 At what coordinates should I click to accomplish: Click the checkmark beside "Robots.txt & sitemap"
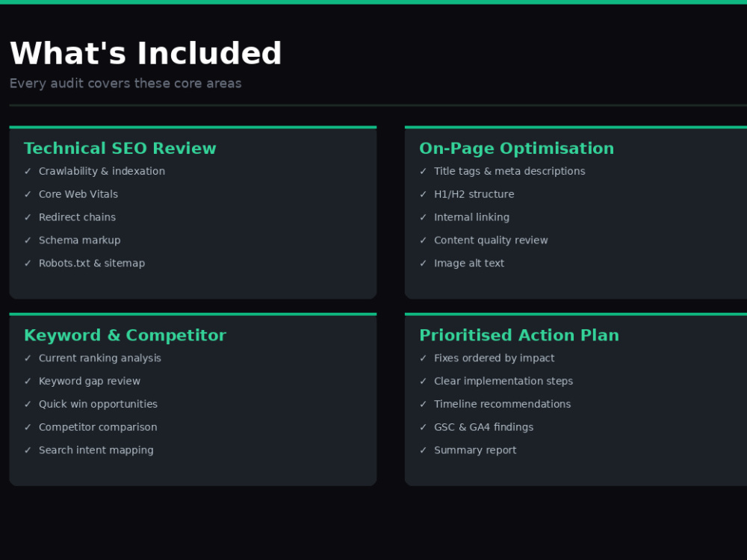[28, 262]
